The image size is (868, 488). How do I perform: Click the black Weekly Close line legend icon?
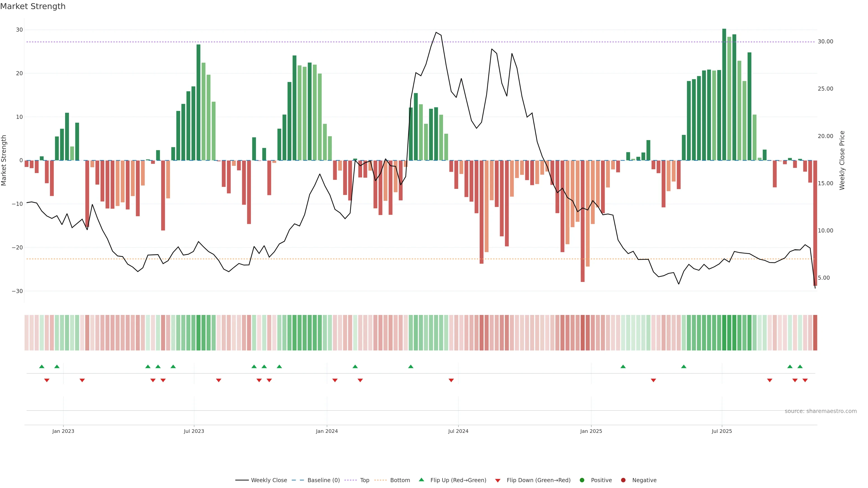242,480
